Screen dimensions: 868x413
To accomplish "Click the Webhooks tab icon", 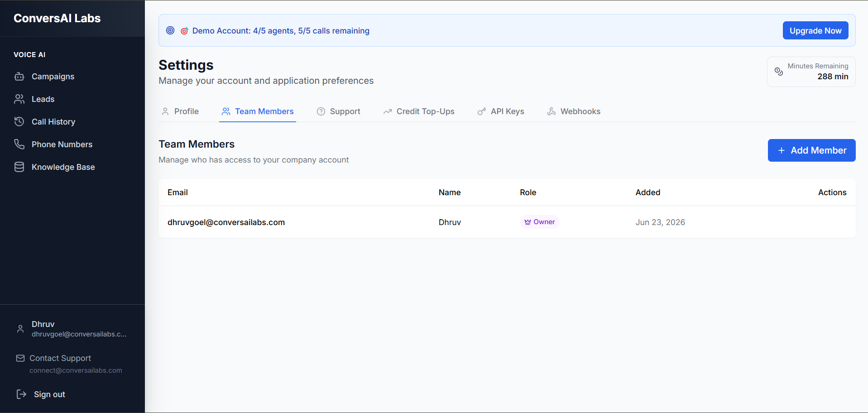I will [x=551, y=111].
